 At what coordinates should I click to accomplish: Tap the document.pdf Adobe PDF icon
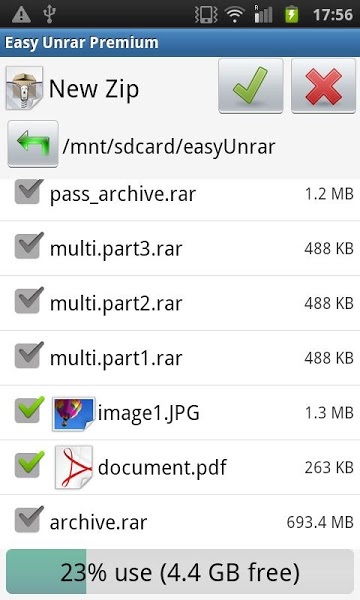[x=73, y=467]
